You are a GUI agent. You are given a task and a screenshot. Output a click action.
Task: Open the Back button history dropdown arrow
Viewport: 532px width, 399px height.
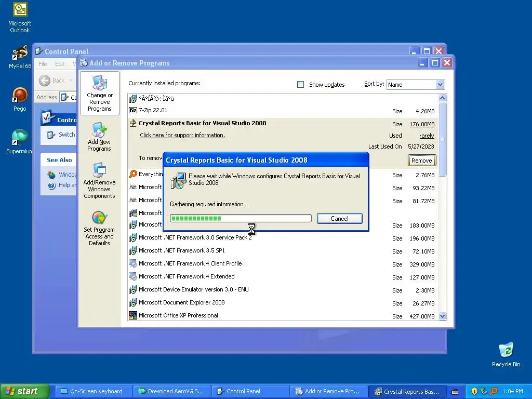coord(71,81)
